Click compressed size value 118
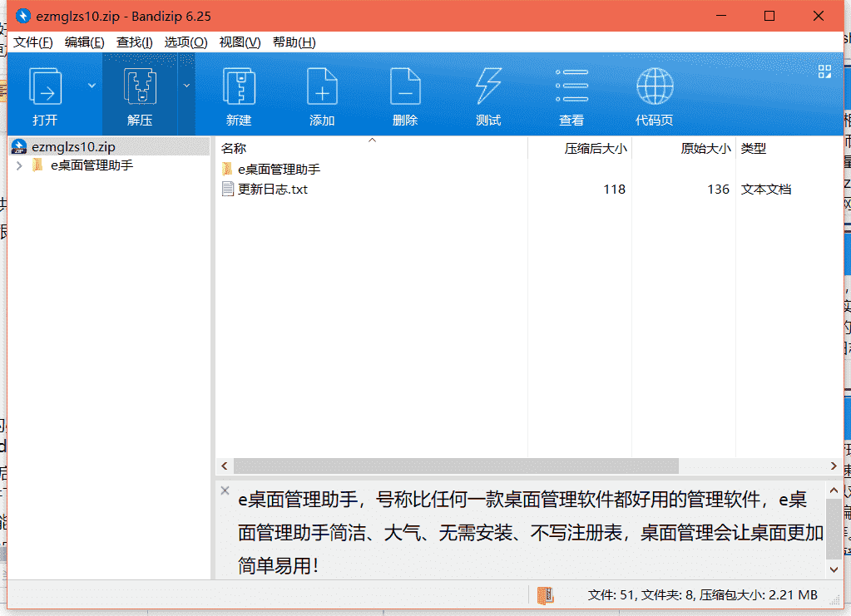 click(615, 190)
